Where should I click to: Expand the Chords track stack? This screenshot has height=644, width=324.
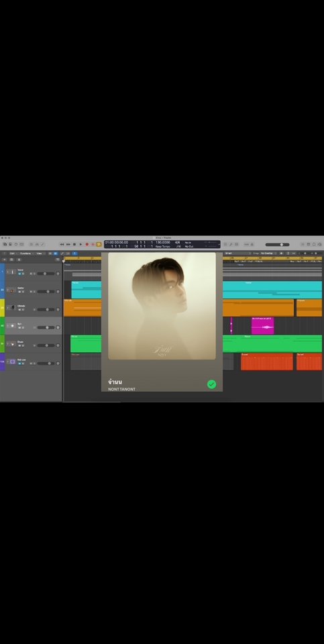click(8, 308)
